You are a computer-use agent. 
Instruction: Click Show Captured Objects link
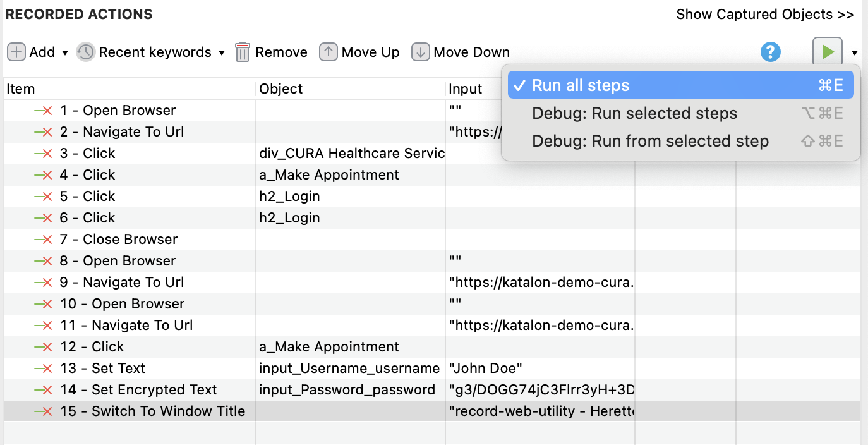pyautogui.click(x=765, y=14)
